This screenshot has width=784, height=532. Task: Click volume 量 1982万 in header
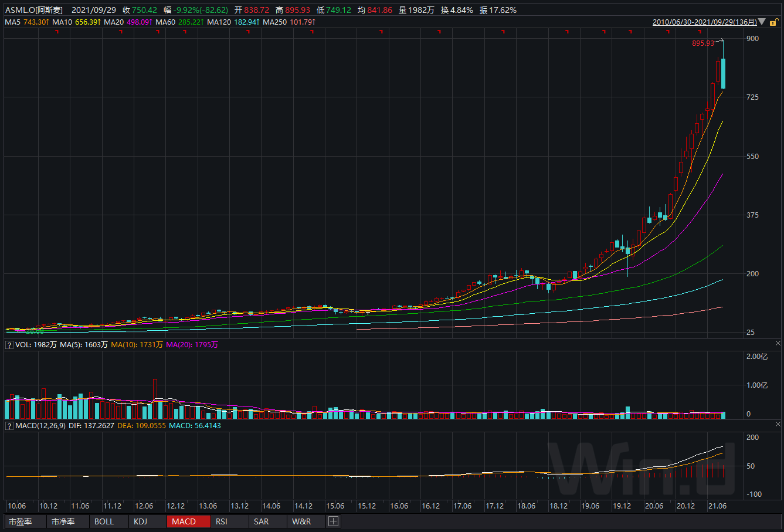[415, 10]
